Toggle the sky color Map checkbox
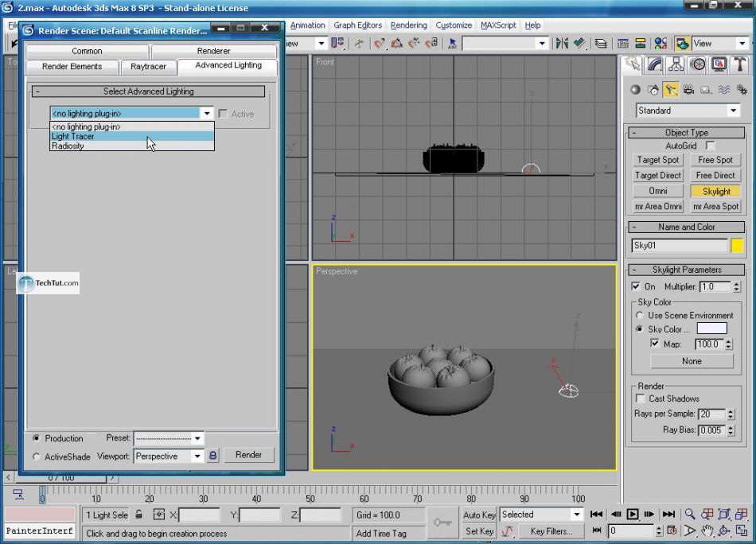This screenshot has width=756, height=544. (x=654, y=344)
